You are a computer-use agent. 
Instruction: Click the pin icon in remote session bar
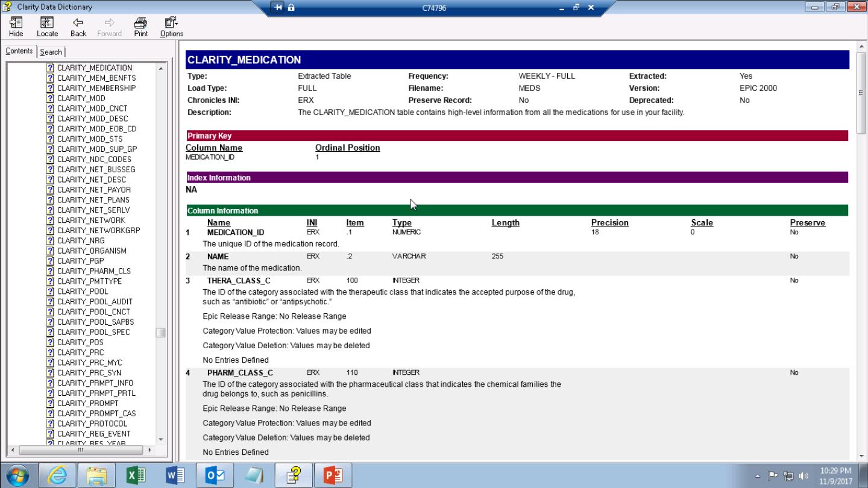tap(278, 7)
